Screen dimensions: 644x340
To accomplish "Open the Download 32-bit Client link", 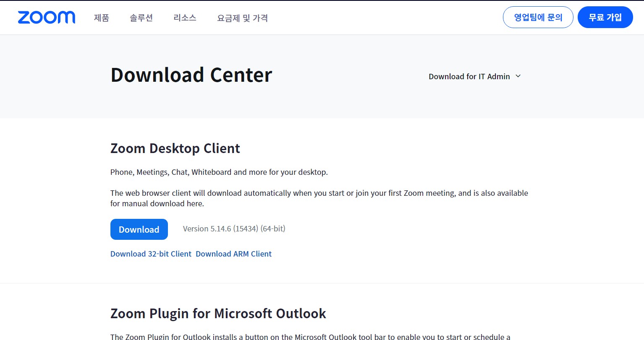I will pos(151,254).
